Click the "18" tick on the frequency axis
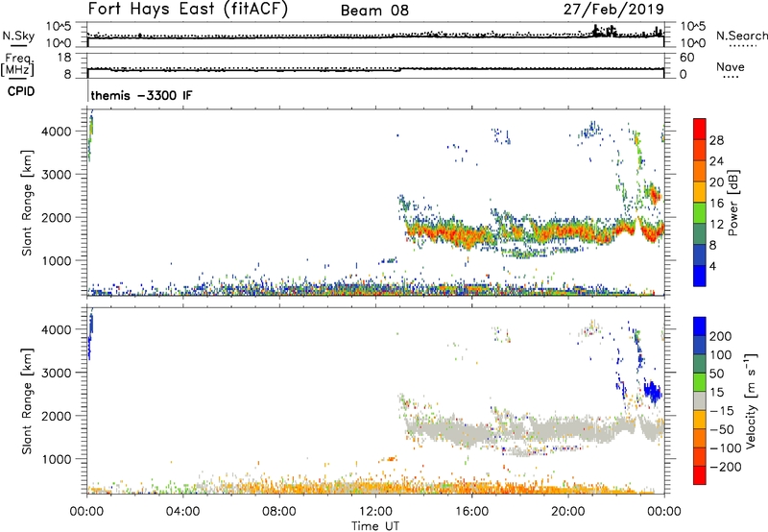 [64, 58]
